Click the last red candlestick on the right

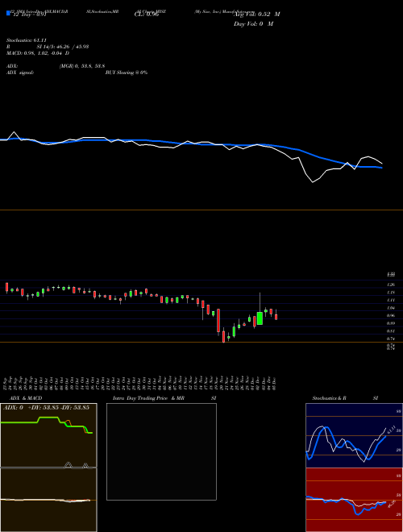276,317
